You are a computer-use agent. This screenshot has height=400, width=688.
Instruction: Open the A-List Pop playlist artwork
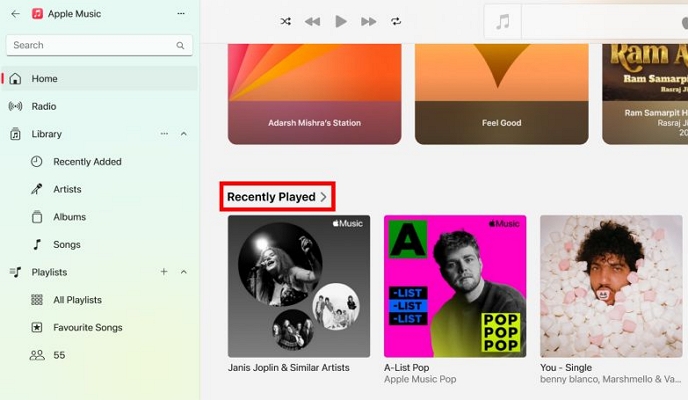[x=455, y=286]
